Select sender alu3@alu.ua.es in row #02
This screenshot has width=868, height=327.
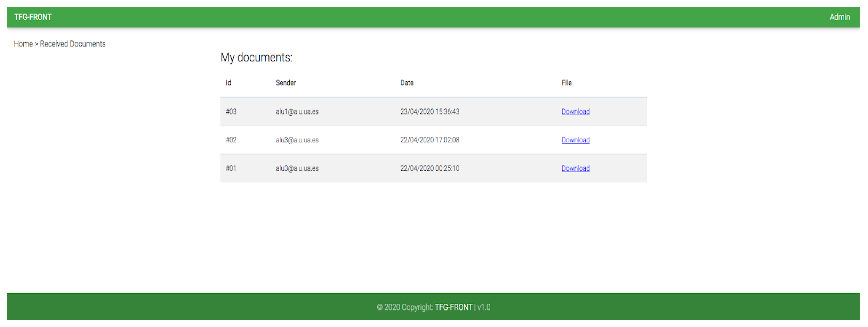(x=297, y=140)
